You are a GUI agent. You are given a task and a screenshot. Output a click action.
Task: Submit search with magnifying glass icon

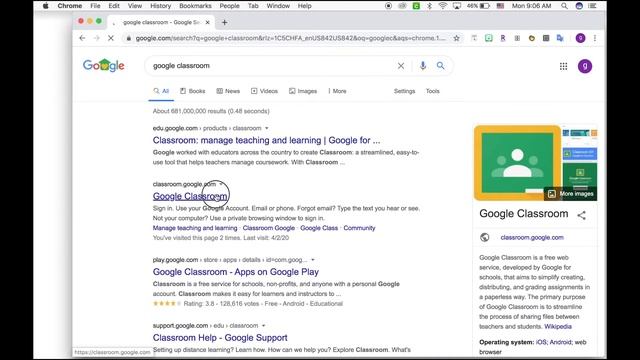pyautogui.click(x=440, y=66)
